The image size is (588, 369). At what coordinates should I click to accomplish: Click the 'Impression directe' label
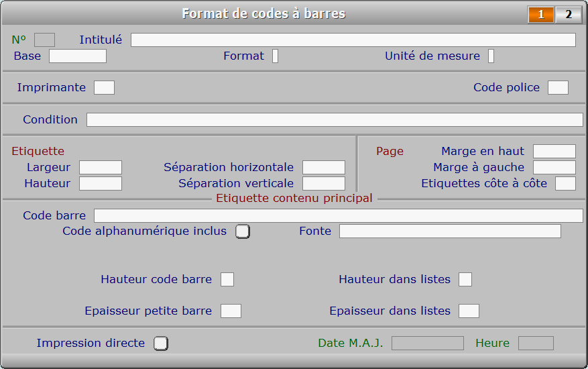coord(91,343)
